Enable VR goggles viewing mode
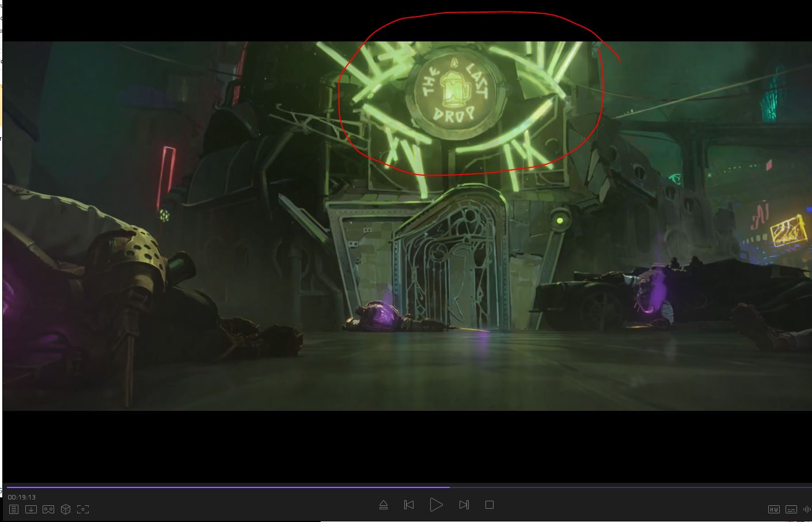 tap(48, 509)
